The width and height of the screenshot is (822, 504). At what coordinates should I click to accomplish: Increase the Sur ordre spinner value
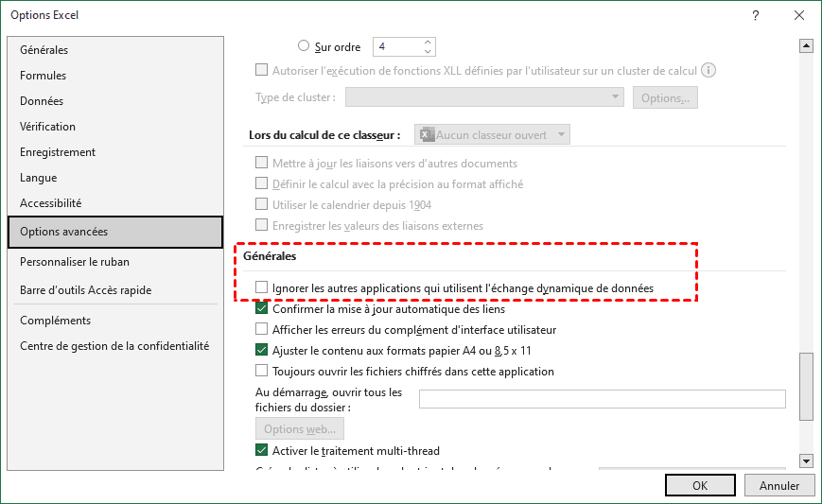click(x=428, y=42)
